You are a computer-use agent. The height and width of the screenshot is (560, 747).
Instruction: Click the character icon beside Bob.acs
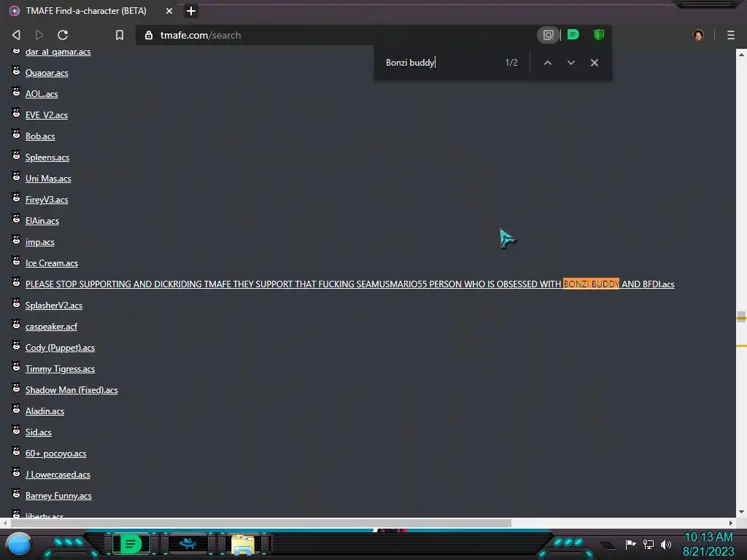(16, 134)
